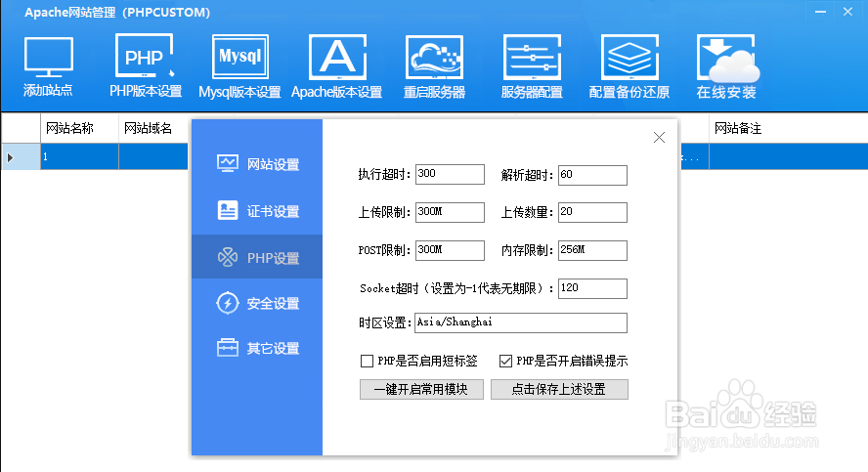This screenshot has height=472, width=868.
Task: Toggle PHP是否启用短标签 checkbox
Action: click(x=367, y=362)
